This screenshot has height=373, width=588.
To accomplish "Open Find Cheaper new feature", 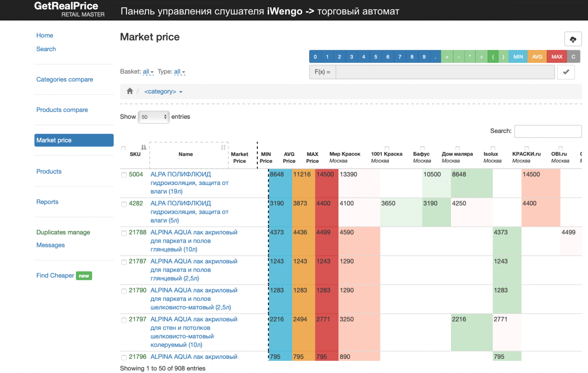I will tap(64, 275).
